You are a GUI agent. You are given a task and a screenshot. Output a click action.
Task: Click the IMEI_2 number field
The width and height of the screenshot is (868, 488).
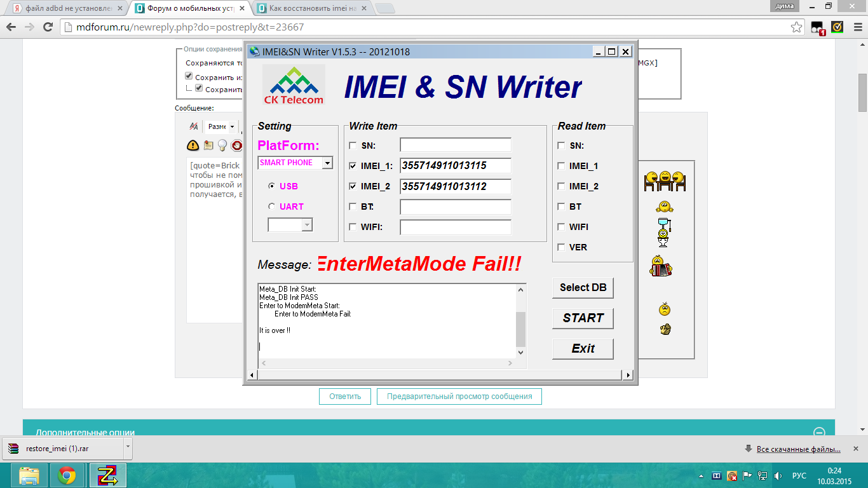tap(456, 186)
